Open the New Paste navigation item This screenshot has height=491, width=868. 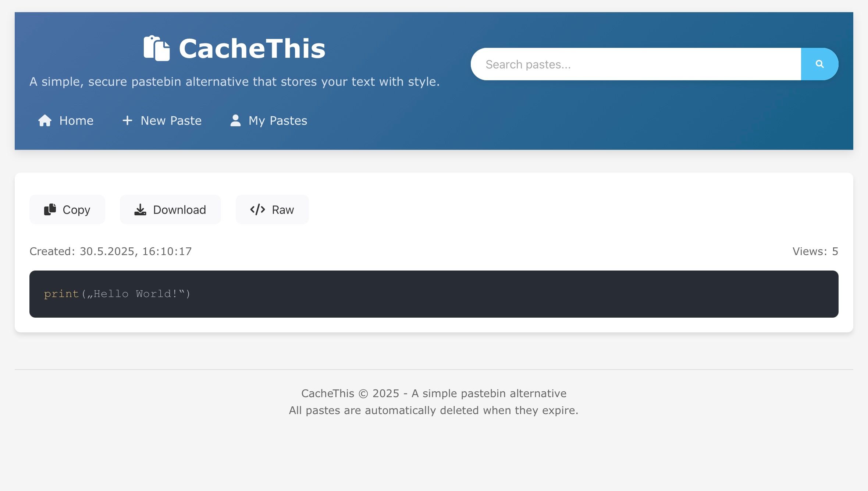tap(162, 120)
